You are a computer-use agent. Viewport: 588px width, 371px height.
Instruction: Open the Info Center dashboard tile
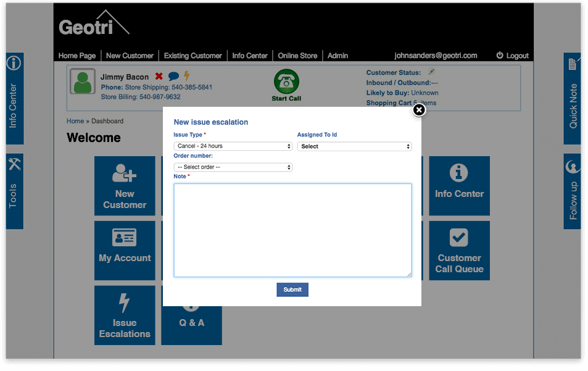click(460, 186)
